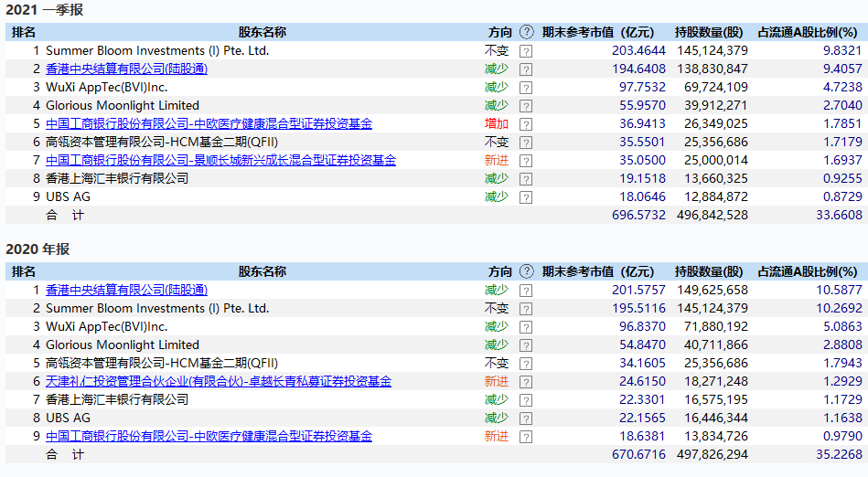The width and height of the screenshot is (868, 477).
Task: Click the question icon in the 2020 香港中央结算 row
Action: (526, 291)
